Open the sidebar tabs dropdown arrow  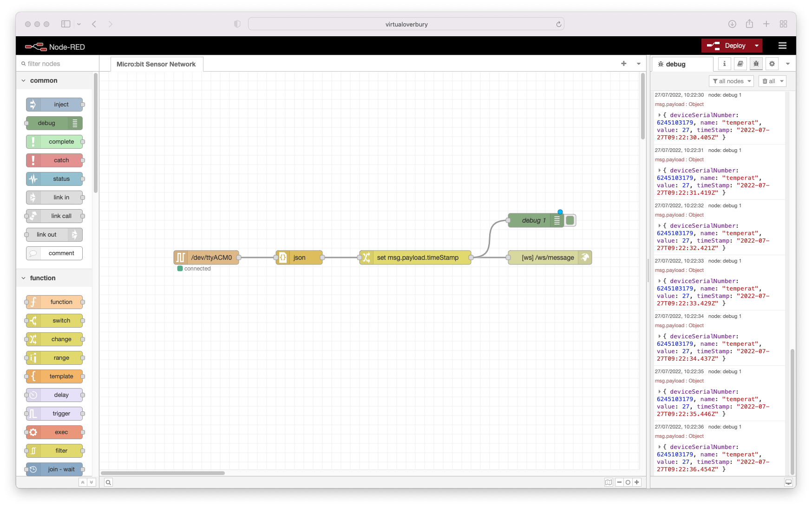point(788,64)
